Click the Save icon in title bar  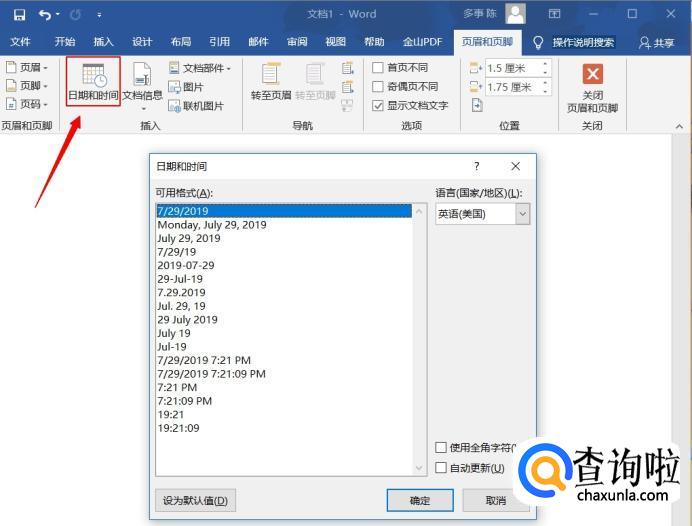coord(19,15)
